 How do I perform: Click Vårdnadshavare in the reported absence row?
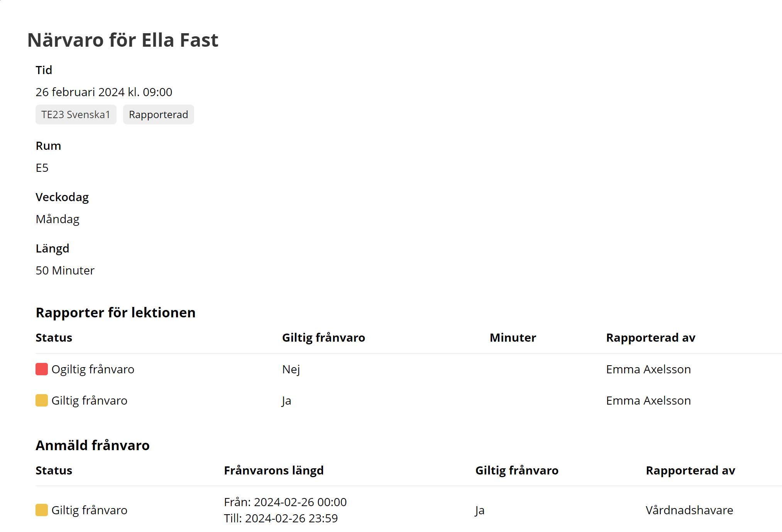689,510
